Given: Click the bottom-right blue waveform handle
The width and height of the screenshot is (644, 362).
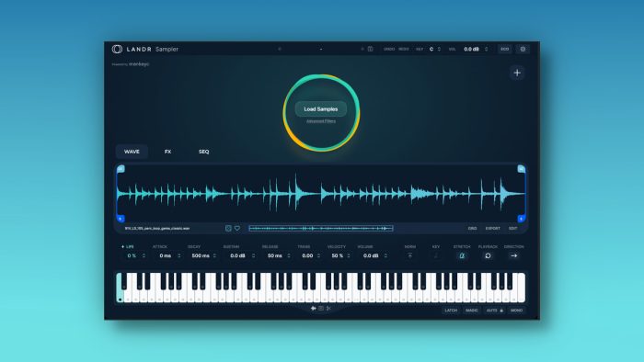Looking at the screenshot, I should (522, 219).
